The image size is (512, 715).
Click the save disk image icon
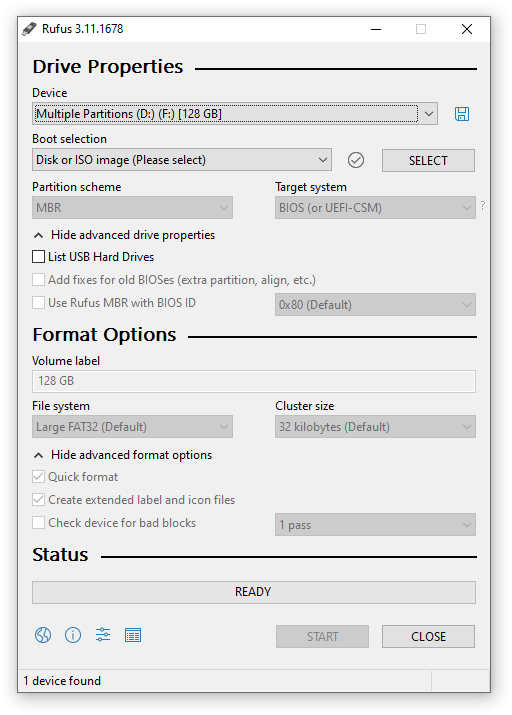461,114
